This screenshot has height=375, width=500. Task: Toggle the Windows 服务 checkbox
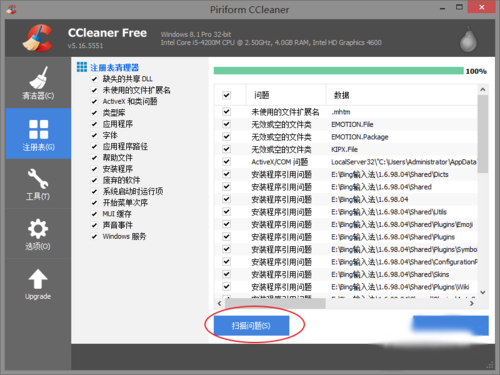pyautogui.click(x=94, y=237)
